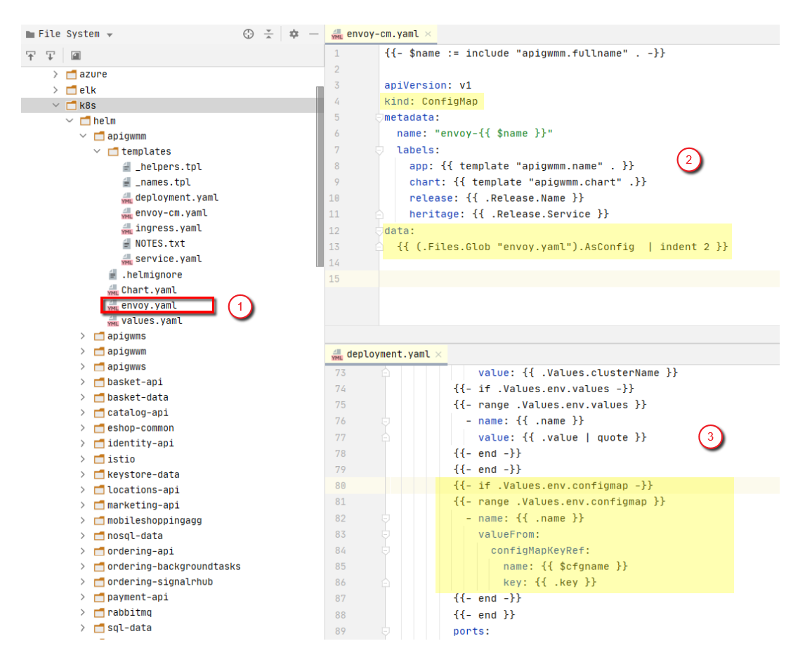Close the deployment.yaml editor tab
This screenshot has height=667, width=812.
click(x=438, y=354)
